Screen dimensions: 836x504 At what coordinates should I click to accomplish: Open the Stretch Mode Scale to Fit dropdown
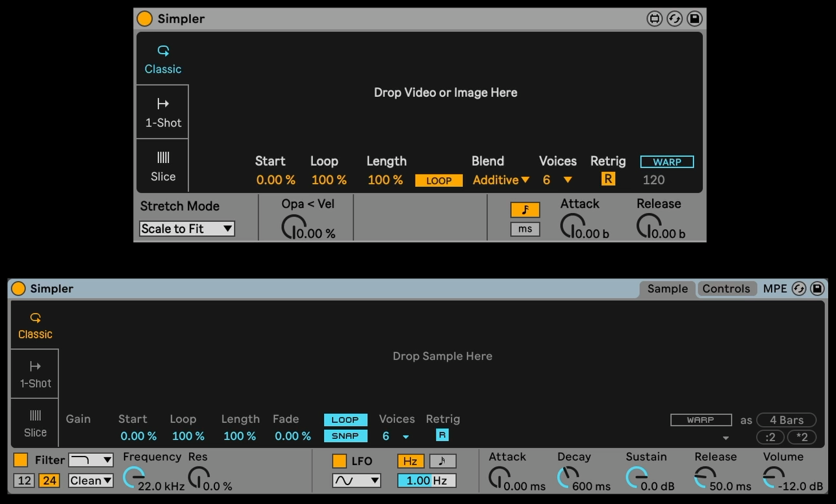pyautogui.click(x=187, y=229)
